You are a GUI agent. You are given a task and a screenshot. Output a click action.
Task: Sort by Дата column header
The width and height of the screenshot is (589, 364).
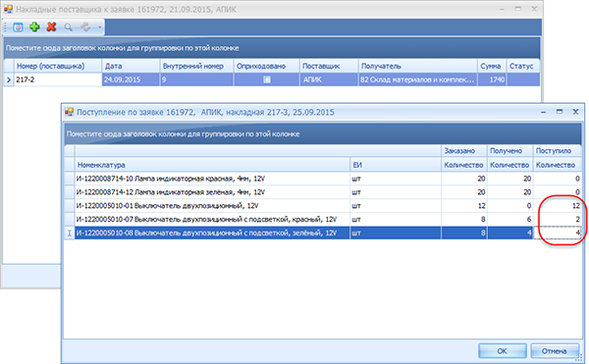click(131, 66)
